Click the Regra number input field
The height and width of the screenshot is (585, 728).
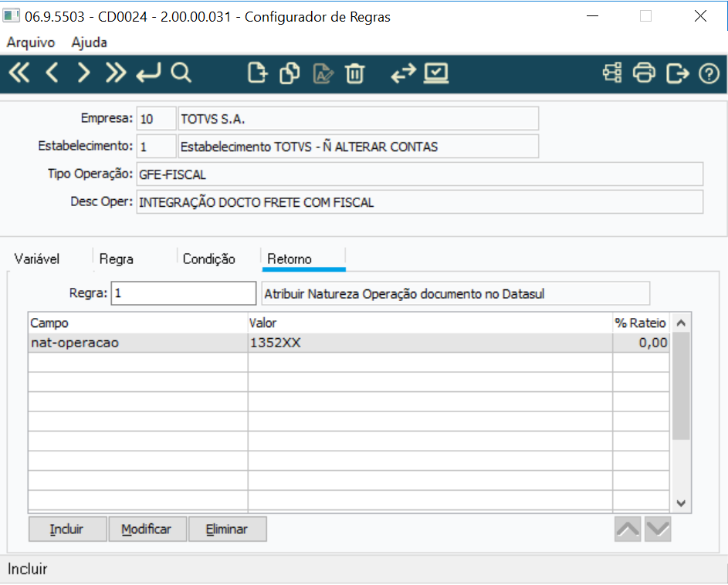tap(184, 293)
